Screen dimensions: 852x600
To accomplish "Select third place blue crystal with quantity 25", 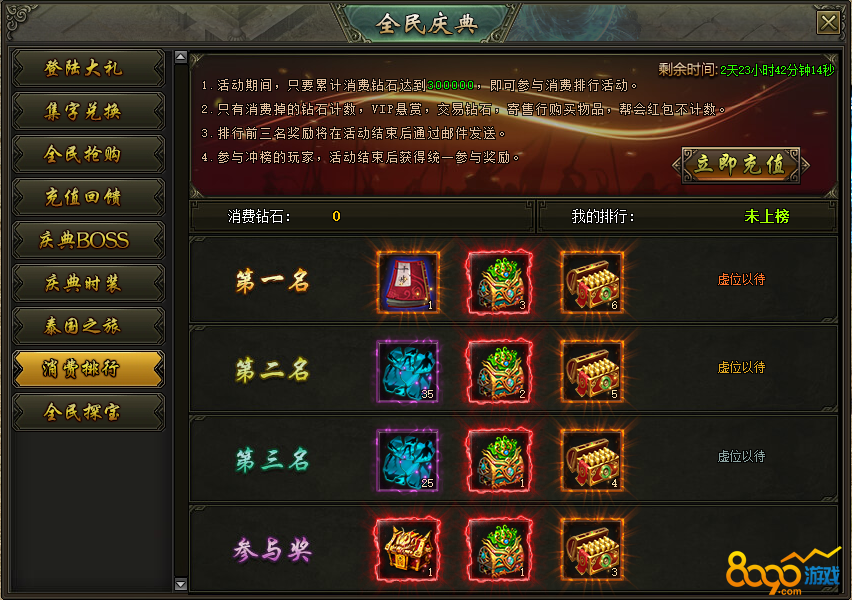I will 408,460.
